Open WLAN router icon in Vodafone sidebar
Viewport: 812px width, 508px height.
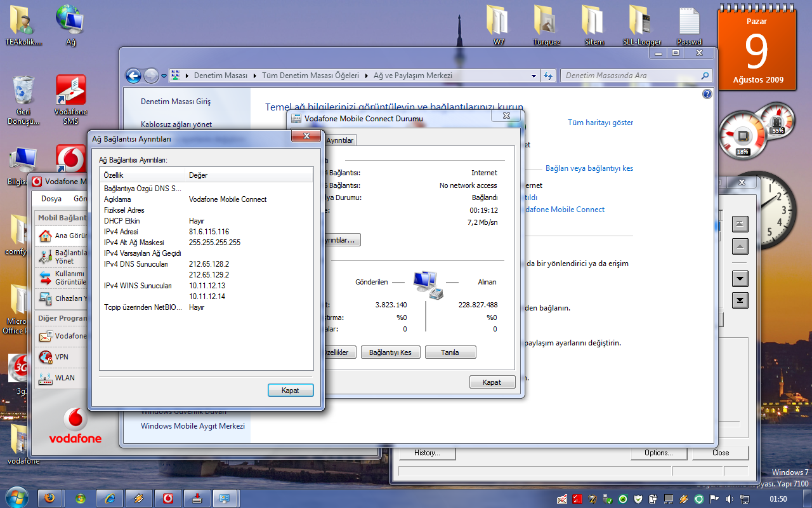point(45,378)
